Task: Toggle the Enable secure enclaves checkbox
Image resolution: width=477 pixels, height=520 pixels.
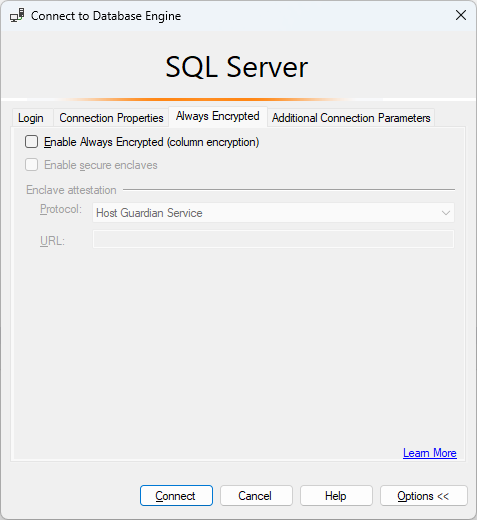Action: [x=32, y=165]
